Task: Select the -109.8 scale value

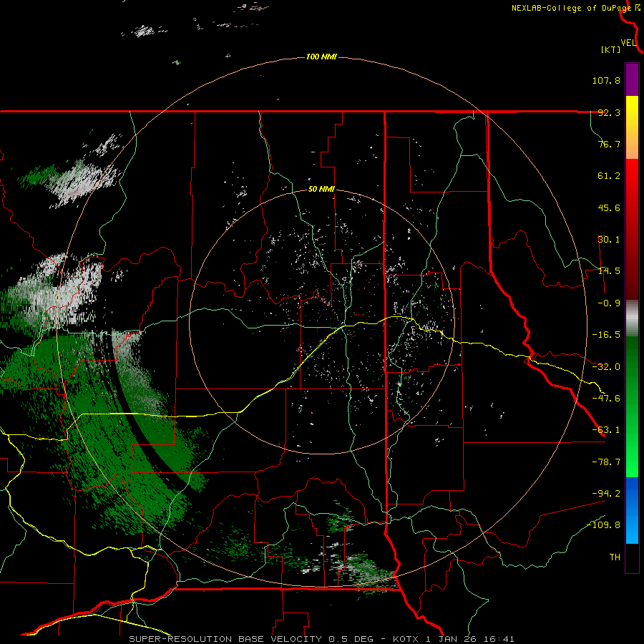Action: pyautogui.click(x=603, y=525)
